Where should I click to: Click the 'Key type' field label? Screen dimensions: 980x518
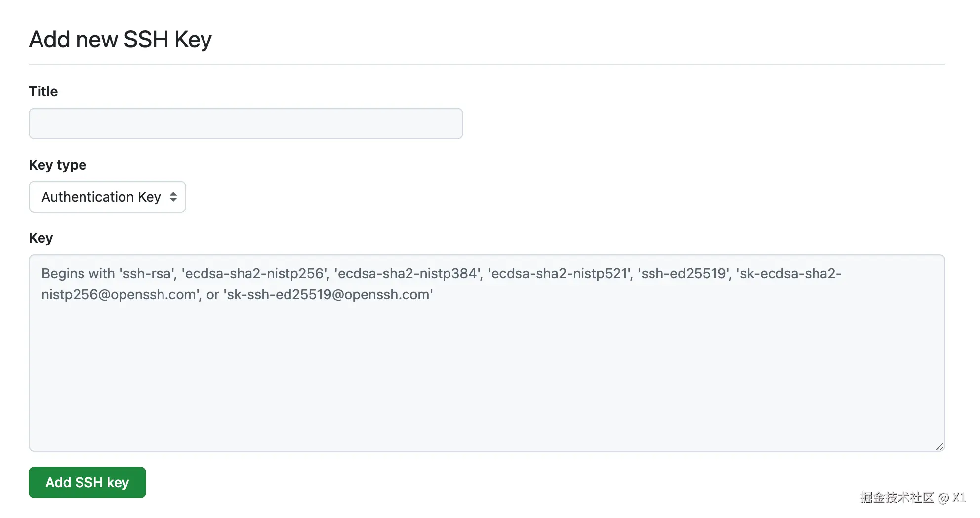click(57, 165)
